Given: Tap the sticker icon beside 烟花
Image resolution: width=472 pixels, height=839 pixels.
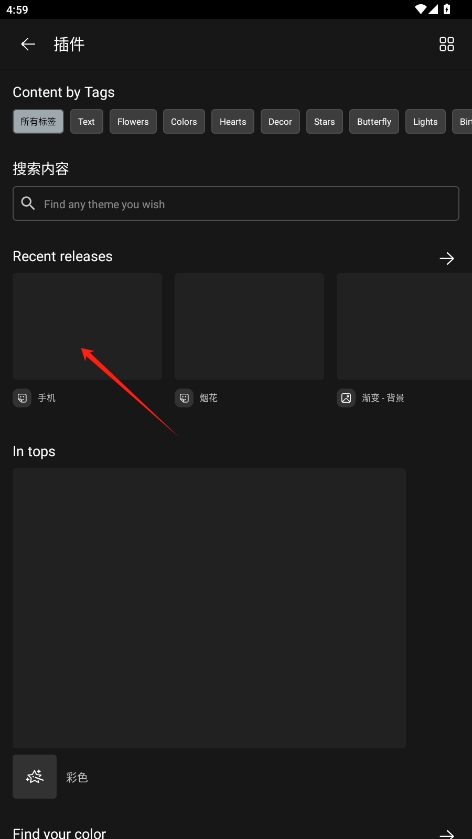Looking at the screenshot, I should [x=184, y=398].
